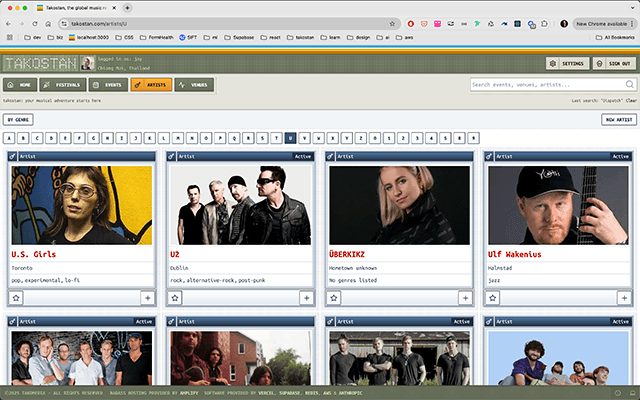Click the artist type icon on U.S. Girls header
Image resolution: width=640 pixels, height=400 pixels.
coord(12,156)
